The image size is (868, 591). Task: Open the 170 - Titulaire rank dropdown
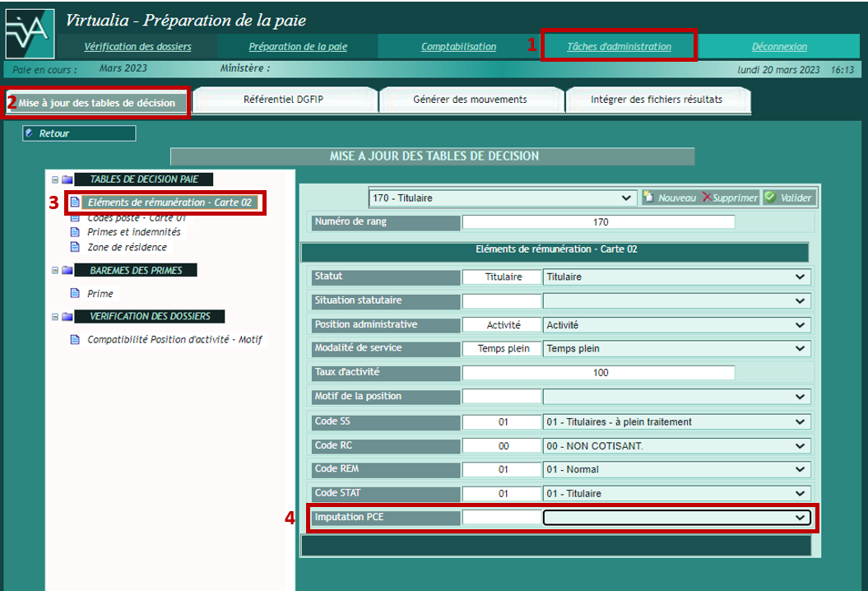[503, 198]
